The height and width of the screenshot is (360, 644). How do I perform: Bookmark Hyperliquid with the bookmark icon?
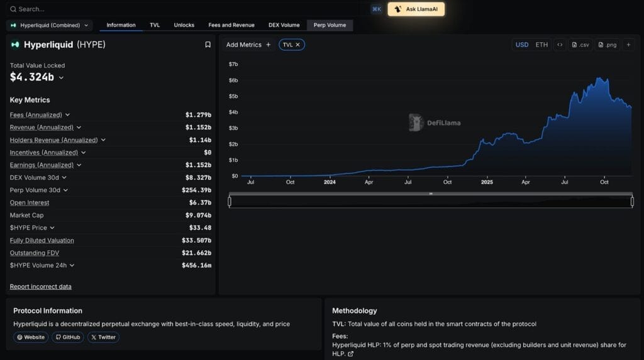(208, 45)
